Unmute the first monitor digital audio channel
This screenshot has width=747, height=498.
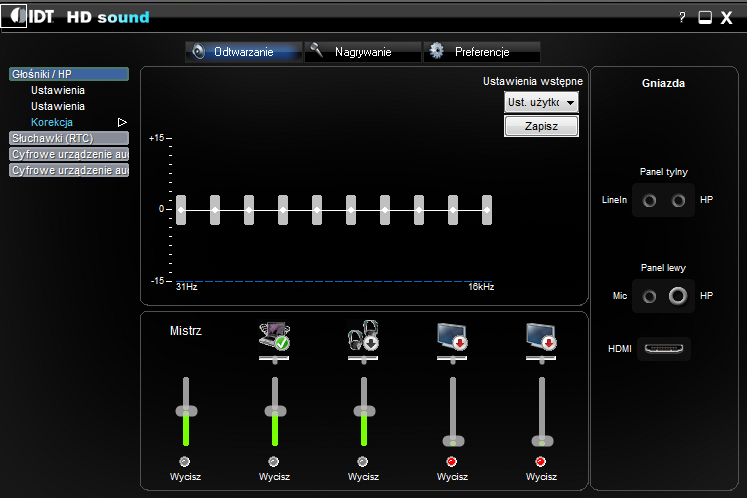click(452, 461)
